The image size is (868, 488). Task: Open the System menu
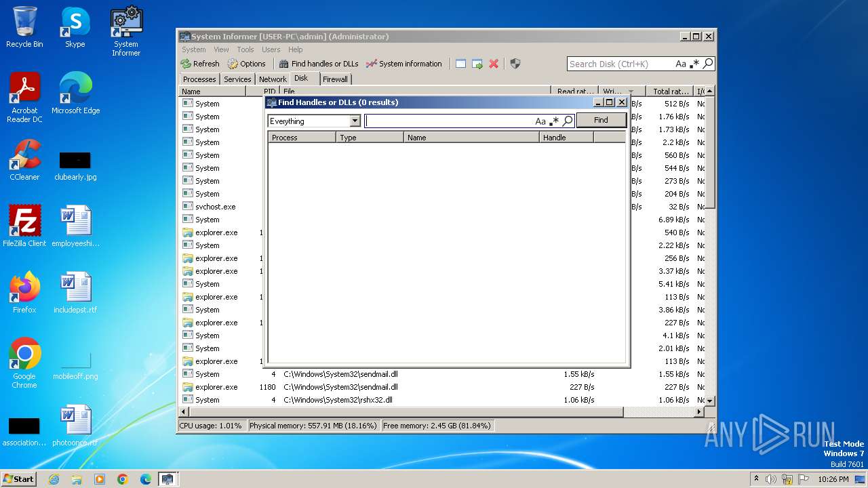[x=193, y=49]
